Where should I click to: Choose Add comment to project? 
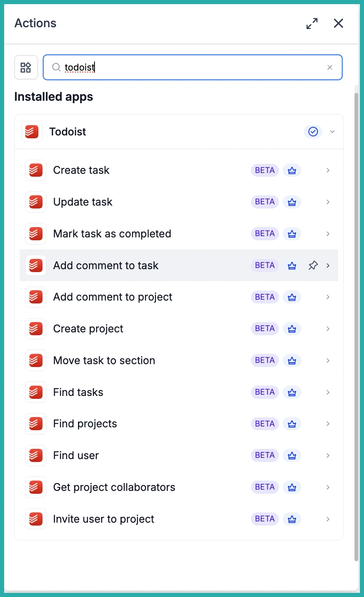[x=179, y=297]
